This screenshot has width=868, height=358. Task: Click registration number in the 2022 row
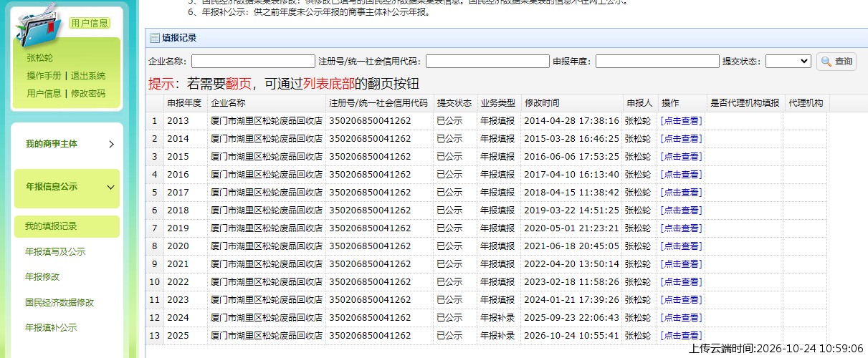370,282
